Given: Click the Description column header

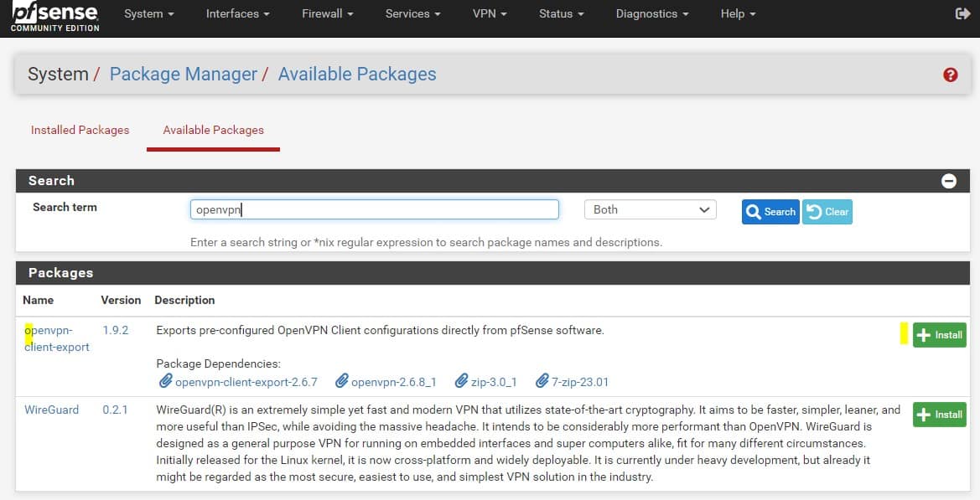Looking at the screenshot, I should pyautogui.click(x=184, y=300).
